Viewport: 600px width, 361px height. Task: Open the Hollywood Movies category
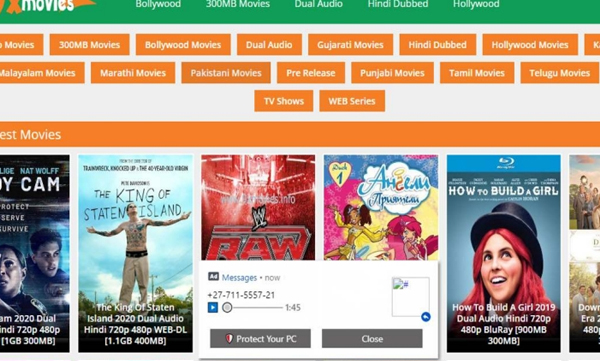coord(530,45)
